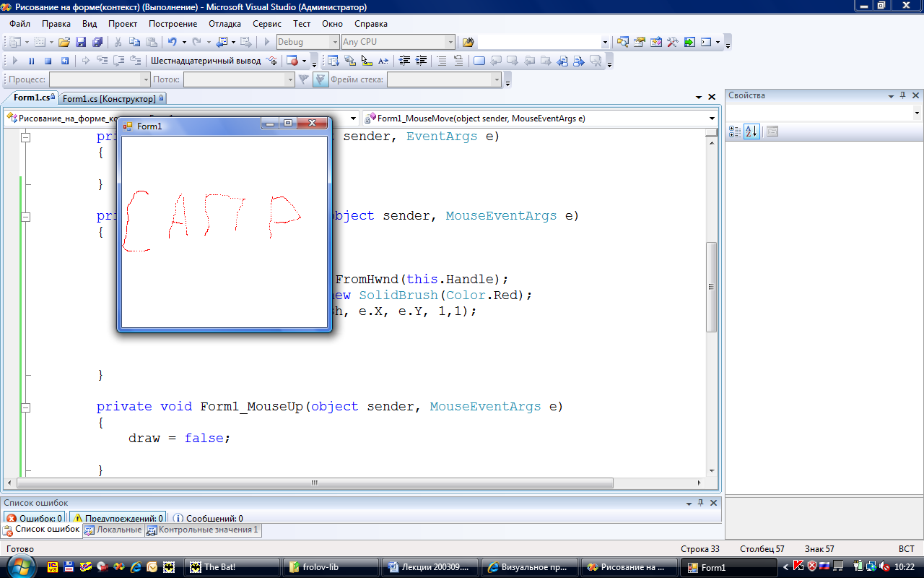Click the code editor horizontal scrollbar thumb
This screenshot has width=924, height=578.
pos(315,483)
